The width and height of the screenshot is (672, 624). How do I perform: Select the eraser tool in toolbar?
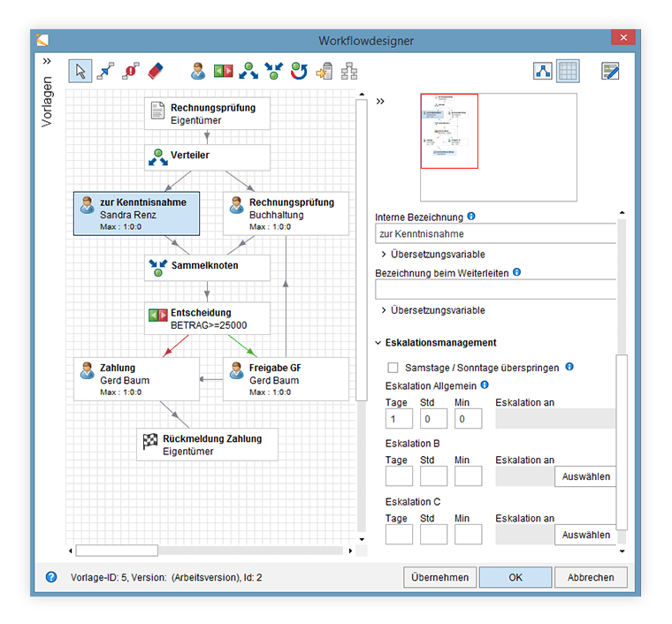coord(156,71)
